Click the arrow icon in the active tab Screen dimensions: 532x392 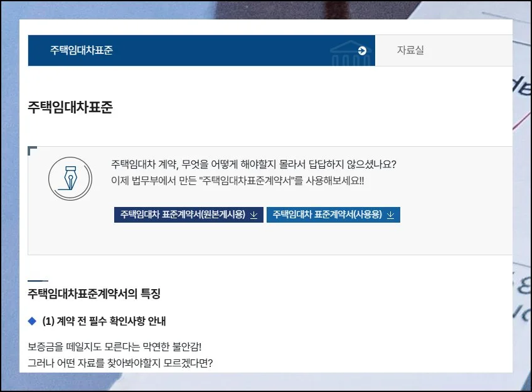(x=362, y=51)
